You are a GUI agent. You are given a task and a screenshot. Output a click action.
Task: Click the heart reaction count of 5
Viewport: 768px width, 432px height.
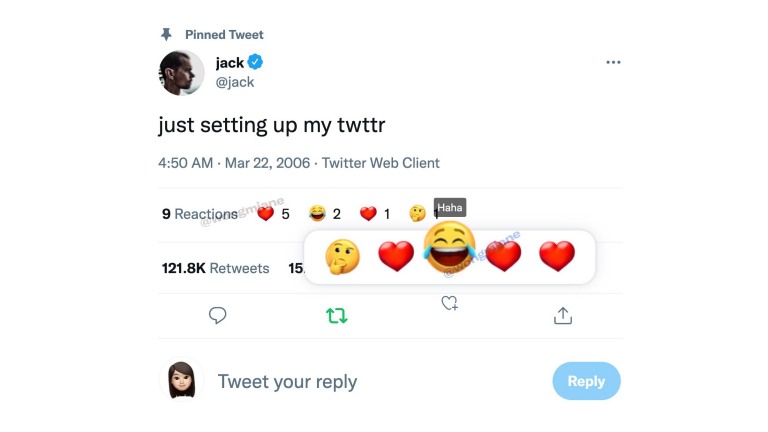pos(273,213)
